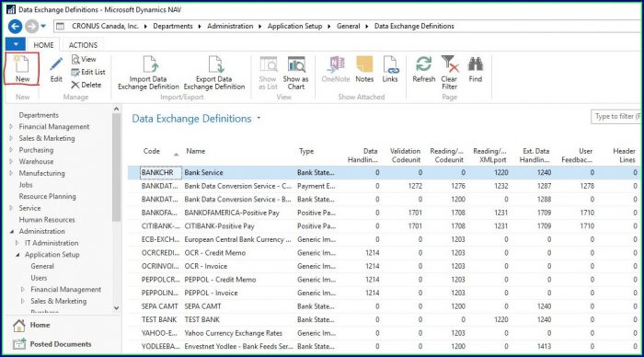
Task: Collapse the Administration tree node
Action: (12, 231)
